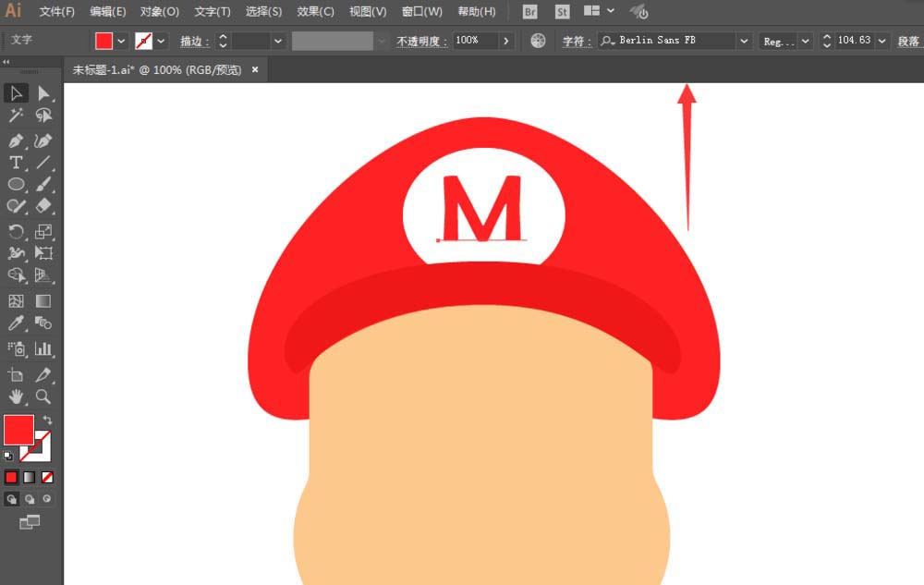
Task: Open the 帮助(H) menu
Action: point(476,11)
